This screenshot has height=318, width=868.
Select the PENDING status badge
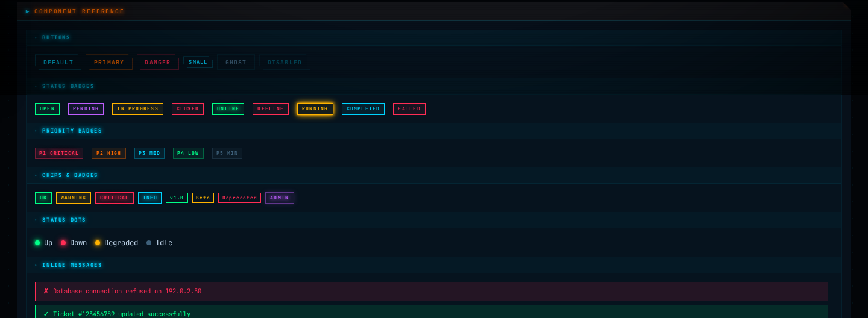click(x=86, y=109)
